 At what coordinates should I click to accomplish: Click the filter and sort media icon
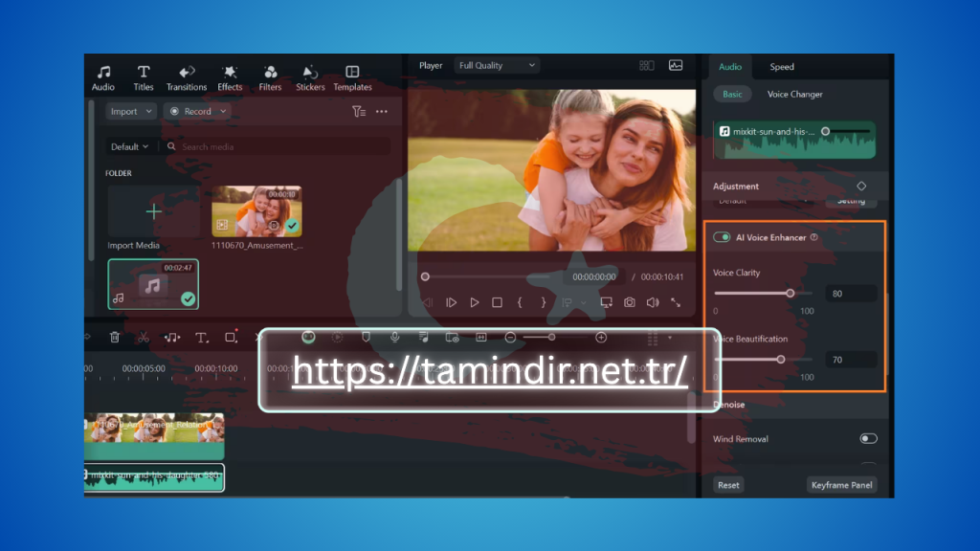coord(359,112)
